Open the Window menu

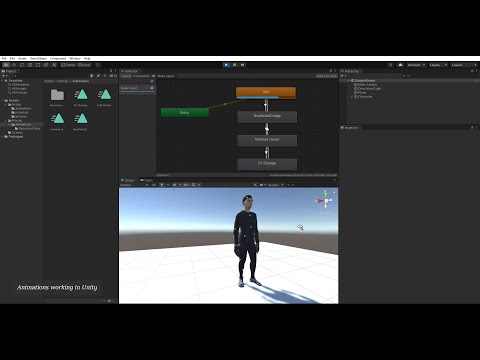(x=75, y=58)
